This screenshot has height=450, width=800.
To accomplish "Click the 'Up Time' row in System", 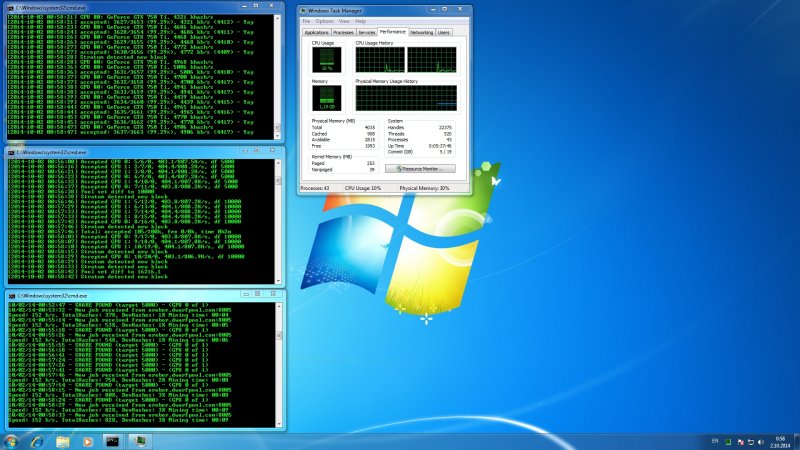I will tap(419, 146).
